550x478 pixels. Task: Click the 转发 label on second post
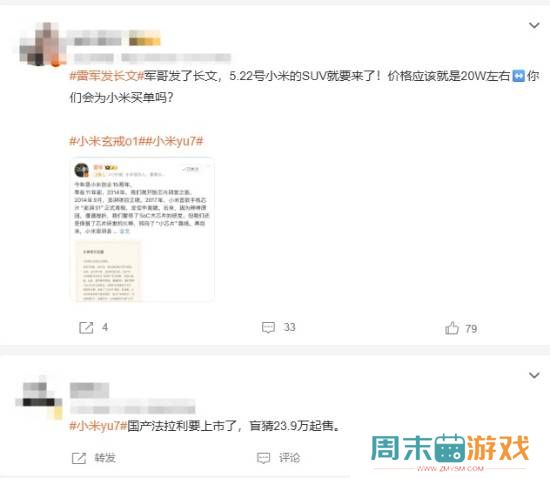(105, 458)
